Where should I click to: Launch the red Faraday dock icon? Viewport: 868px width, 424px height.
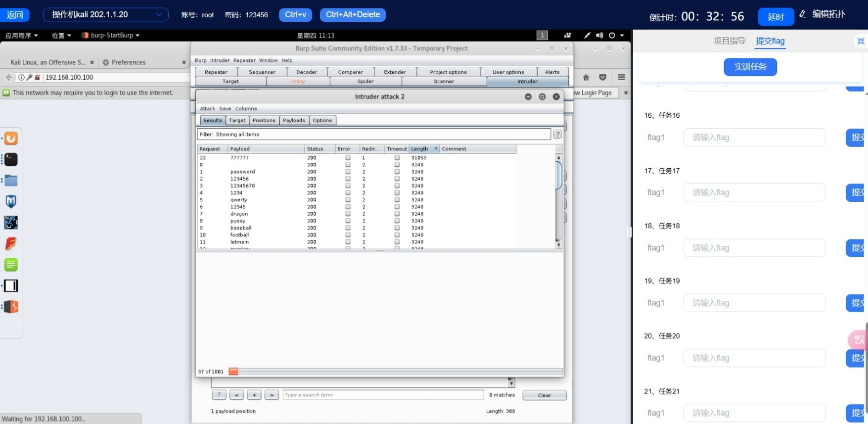point(11,243)
